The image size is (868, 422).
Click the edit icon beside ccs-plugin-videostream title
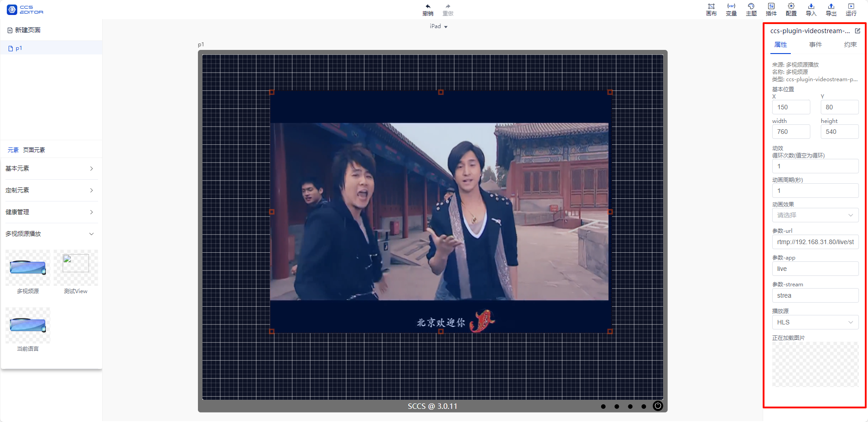(858, 31)
